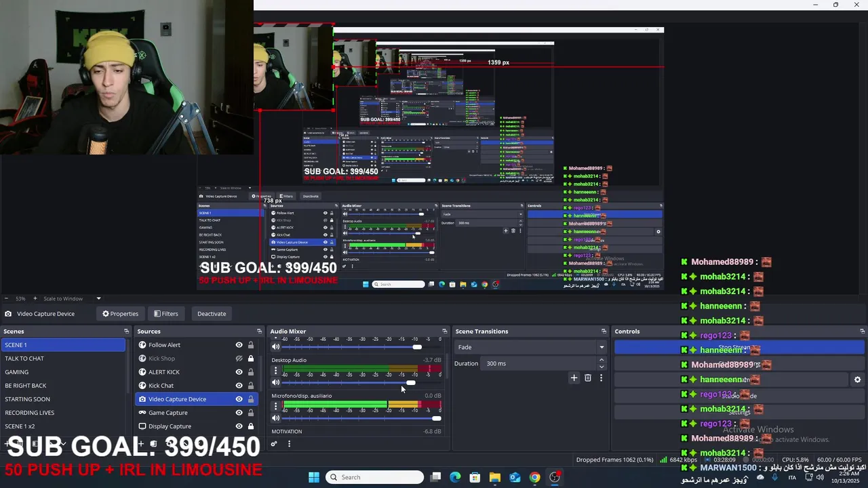Open the Audio Mixer bottom menu dots
The width and height of the screenshot is (868, 488).
tap(289, 444)
